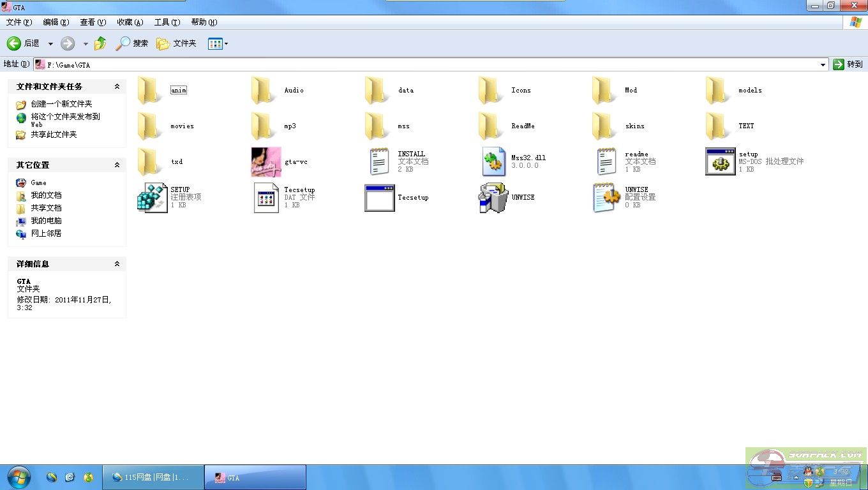The width and height of the screenshot is (868, 490).
Task: Open the 工具(T) menu
Action: [x=167, y=22]
